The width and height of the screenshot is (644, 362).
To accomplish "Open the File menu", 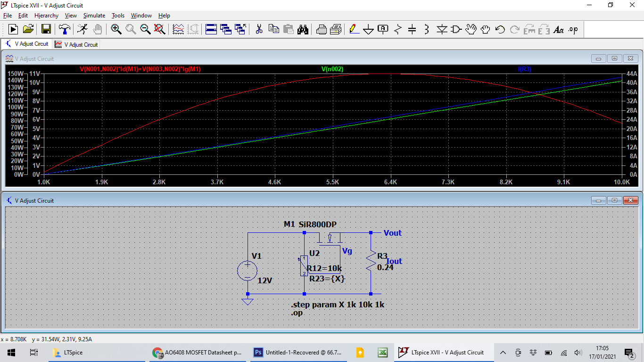I will 8,16.
